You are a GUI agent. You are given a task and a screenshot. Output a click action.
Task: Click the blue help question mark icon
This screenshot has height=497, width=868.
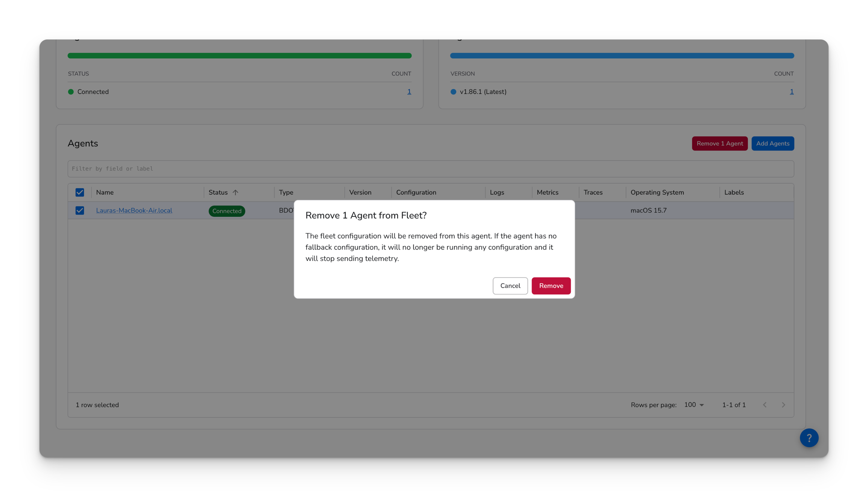point(809,438)
